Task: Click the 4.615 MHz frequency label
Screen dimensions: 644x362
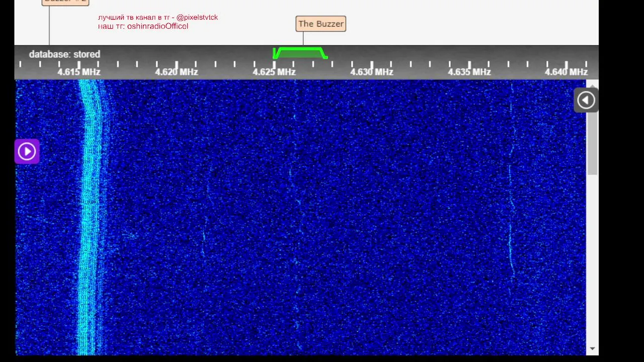Action: (x=79, y=72)
